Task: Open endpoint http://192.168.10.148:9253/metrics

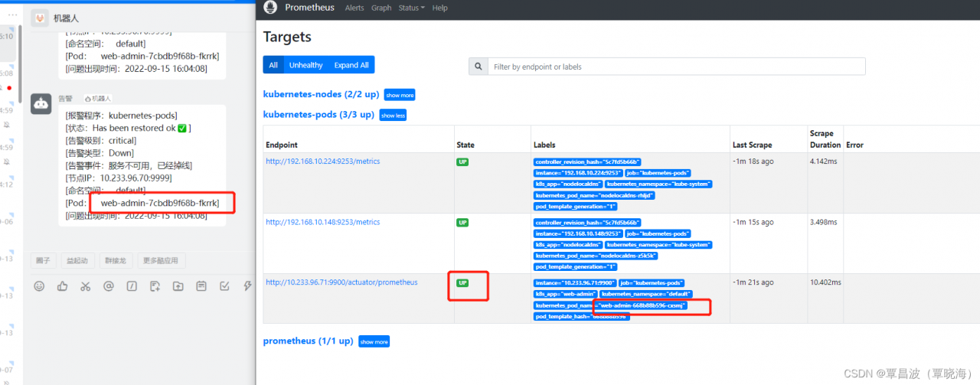Action: coord(322,222)
